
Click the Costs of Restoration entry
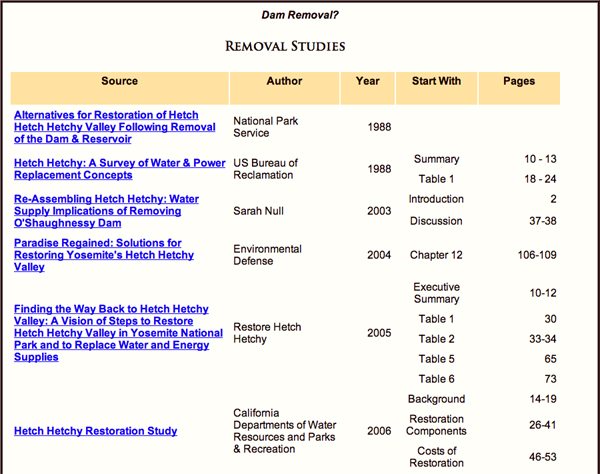[x=437, y=457]
